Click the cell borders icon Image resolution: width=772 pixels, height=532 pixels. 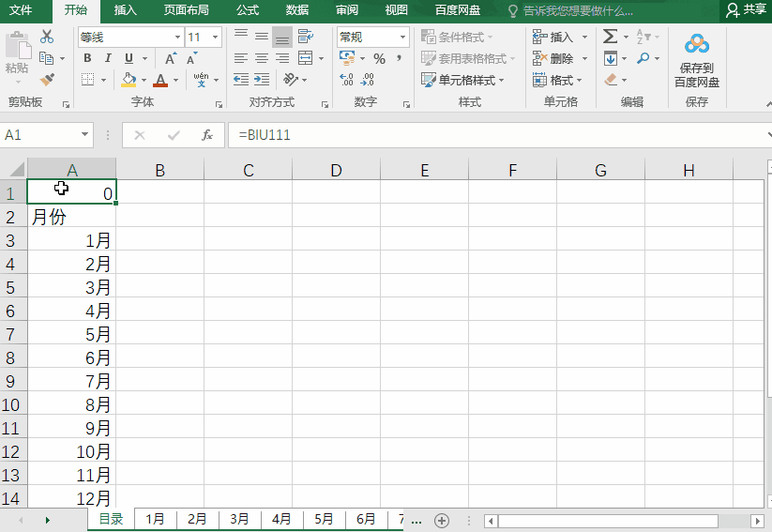[x=87, y=80]
